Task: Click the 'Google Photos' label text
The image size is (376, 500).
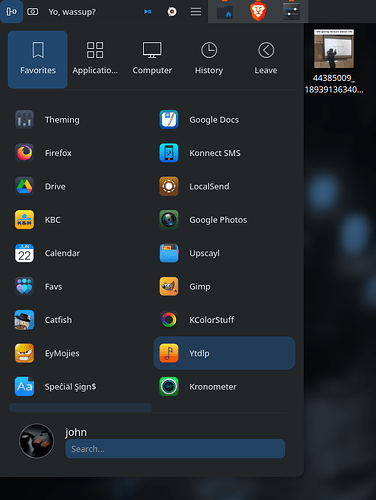Action: [x=218, y=220]
